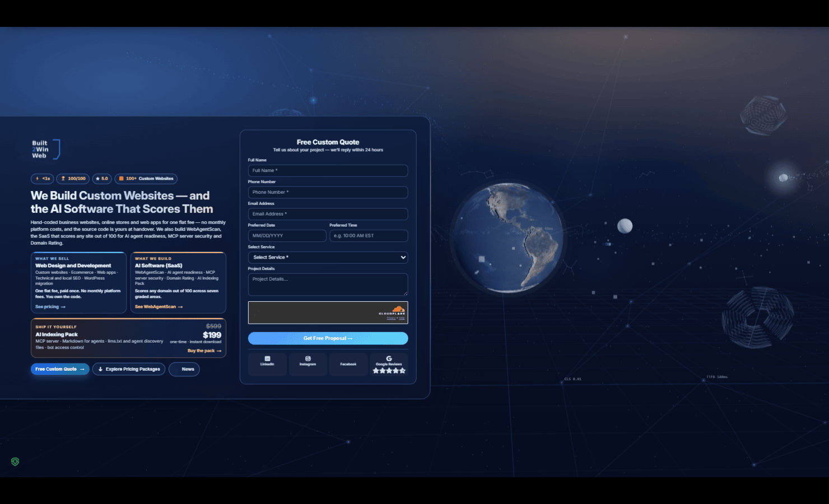This screenshot has height=504, width=829.
Task: Click the Cloudflare Privacy link in the captcha
Action: [391, 318]
